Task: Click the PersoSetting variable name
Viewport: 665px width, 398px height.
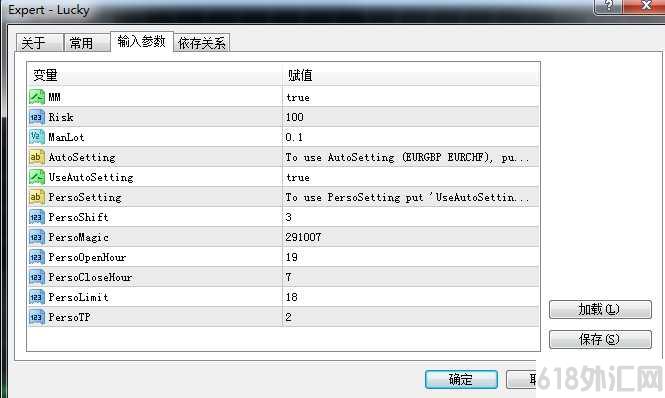Action: tap(85, 197)
